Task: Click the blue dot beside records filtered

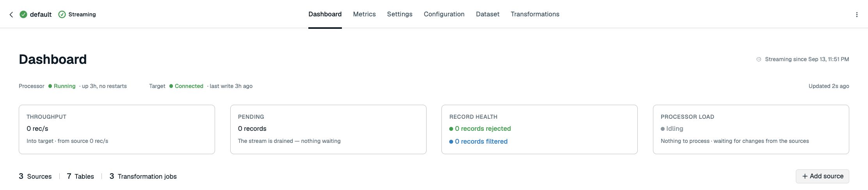Action: pyautogui.click(x=451, y=142)
